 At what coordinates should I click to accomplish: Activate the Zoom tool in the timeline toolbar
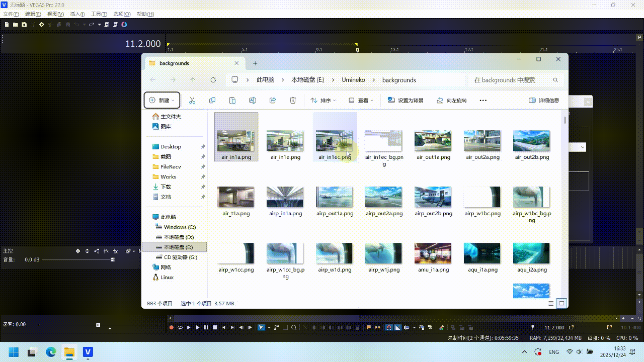coord(294,326)
